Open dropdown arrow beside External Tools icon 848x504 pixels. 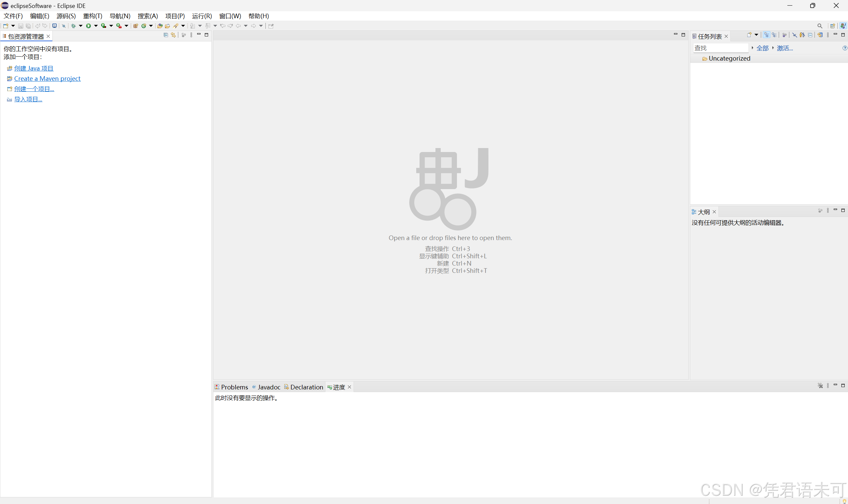coord(127,26)
